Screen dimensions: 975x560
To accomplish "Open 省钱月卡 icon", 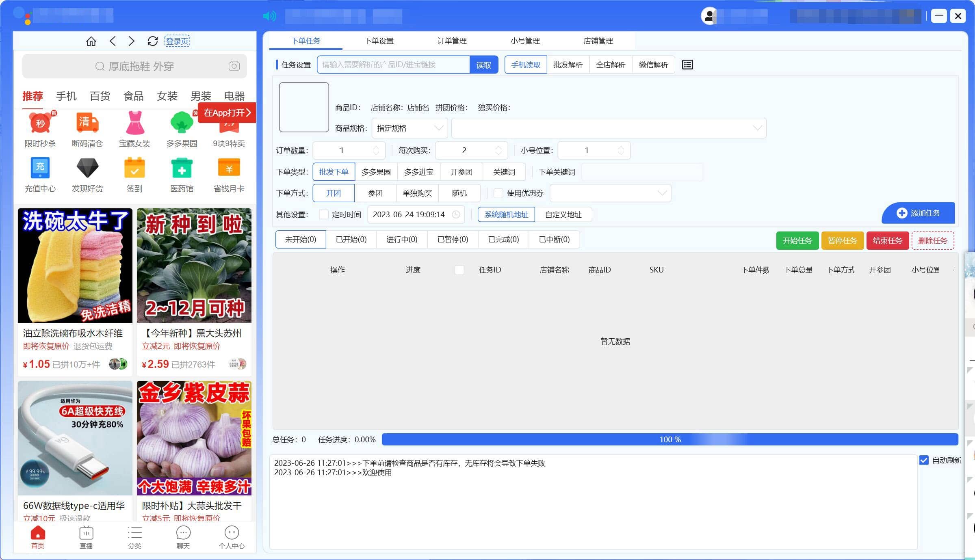I will (x=229, y=168).
